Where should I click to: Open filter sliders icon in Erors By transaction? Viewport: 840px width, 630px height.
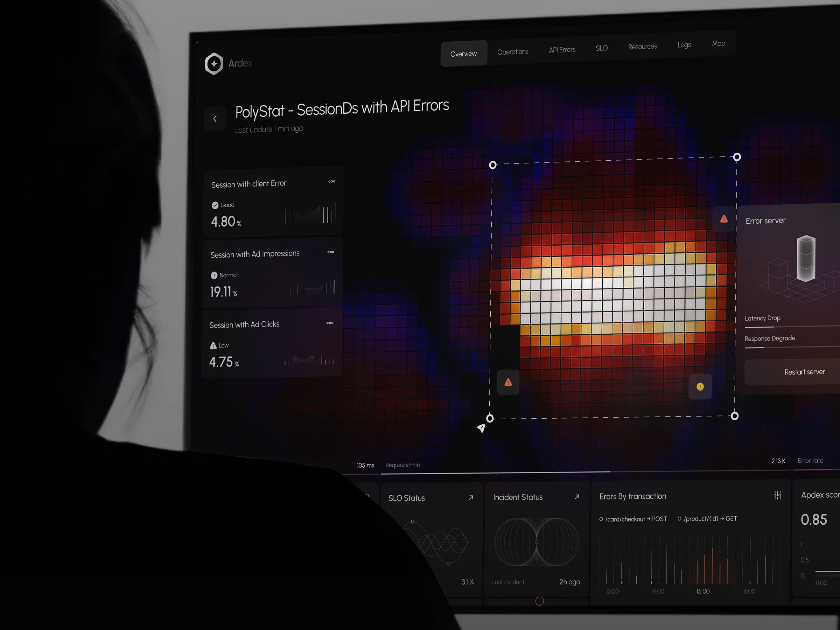777,495
